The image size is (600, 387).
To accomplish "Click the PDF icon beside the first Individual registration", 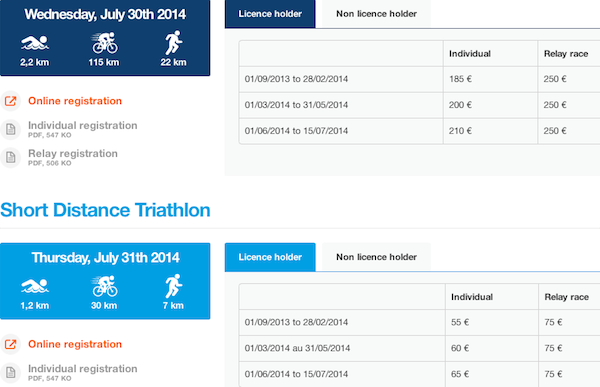I will [x=10, y=129].
